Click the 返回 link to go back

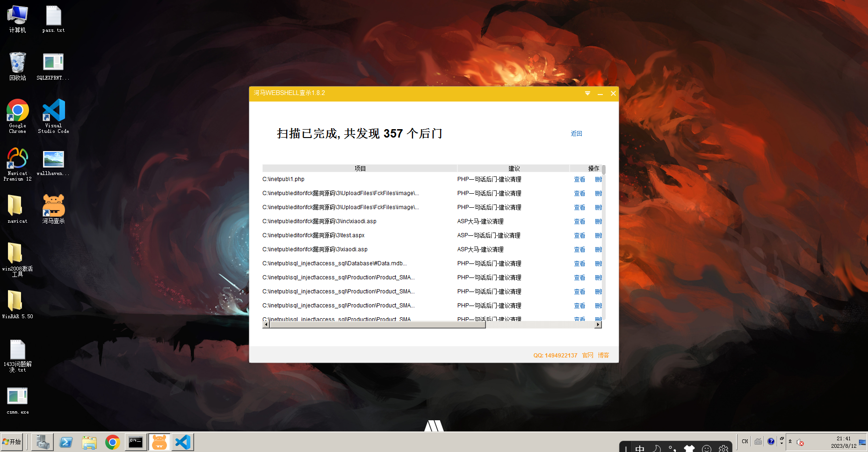[x=576, y=133]
